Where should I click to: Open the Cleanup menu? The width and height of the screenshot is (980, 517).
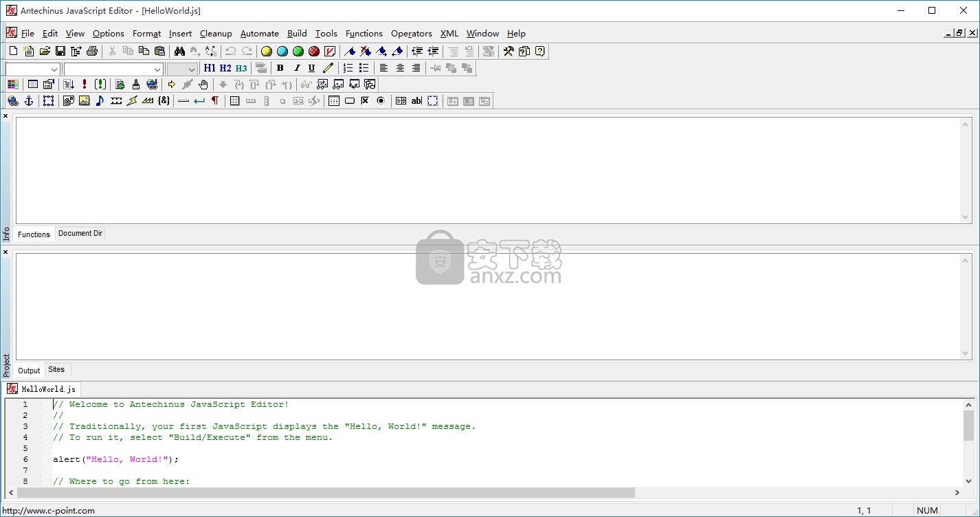216,33
